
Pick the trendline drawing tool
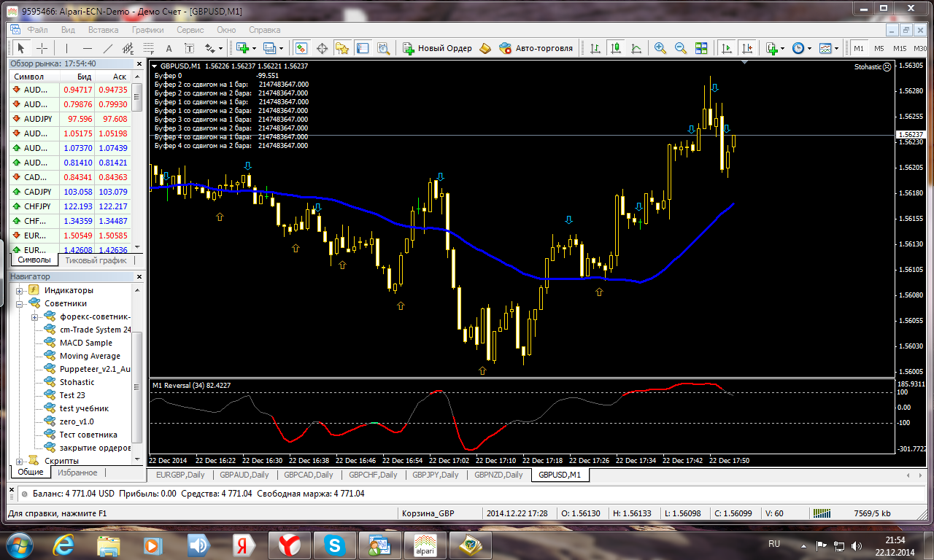(108, 48)
